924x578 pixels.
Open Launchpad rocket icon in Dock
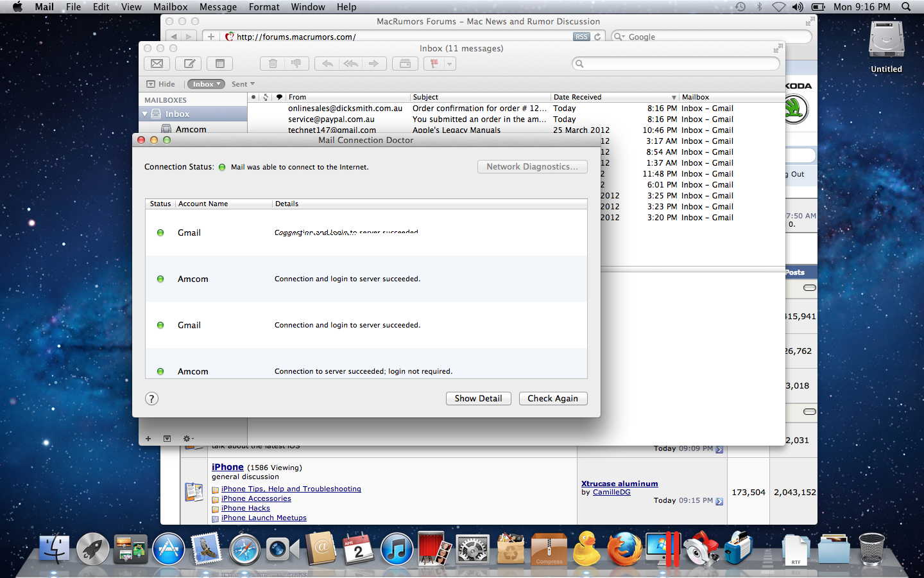[92, 550]
